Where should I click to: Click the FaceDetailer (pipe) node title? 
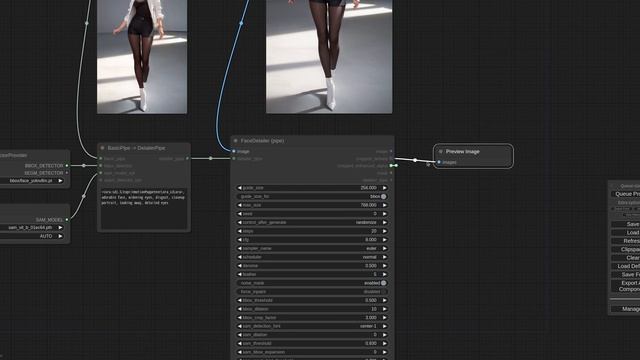[x=262, y=141]
